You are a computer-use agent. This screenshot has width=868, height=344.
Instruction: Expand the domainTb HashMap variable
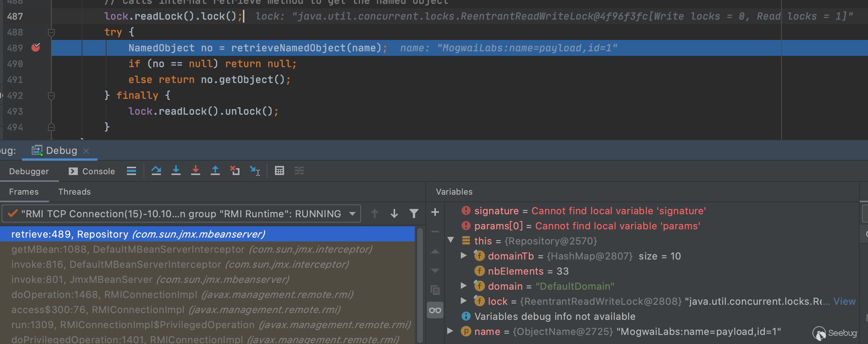tap(464, 256)
